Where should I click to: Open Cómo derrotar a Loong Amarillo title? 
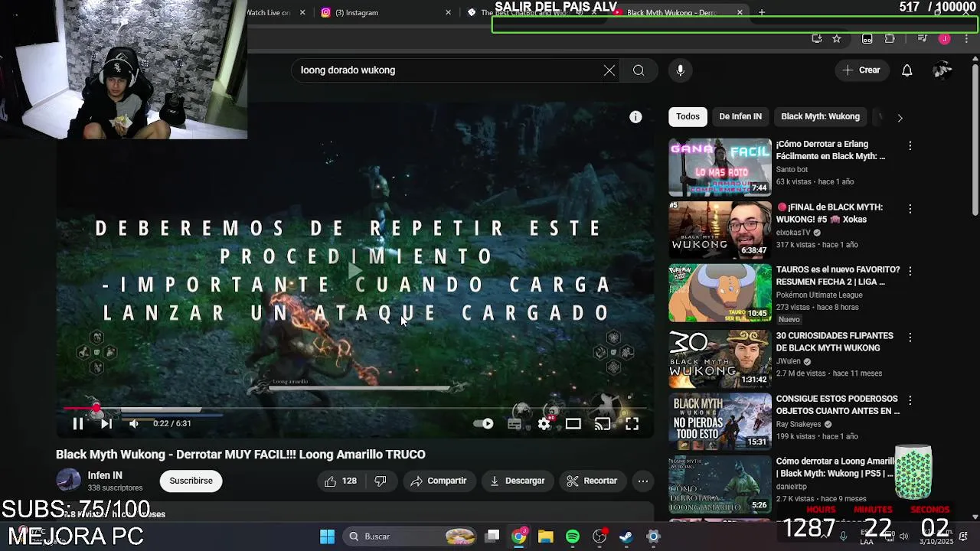tap(835, 467)
